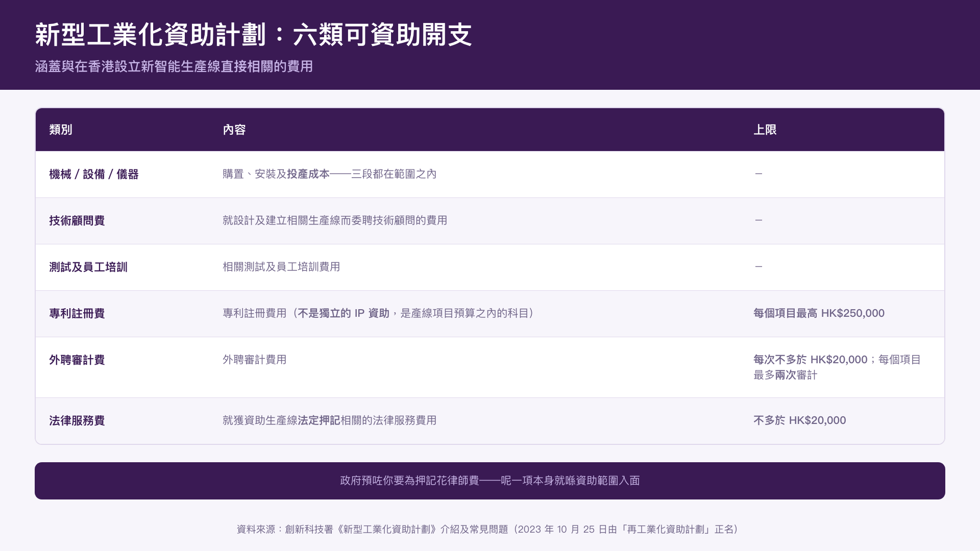This screenshot has height=551, width=980.
Task: Click the callout banner 政府預咗你要為押記花律師費
Action: 490,481
